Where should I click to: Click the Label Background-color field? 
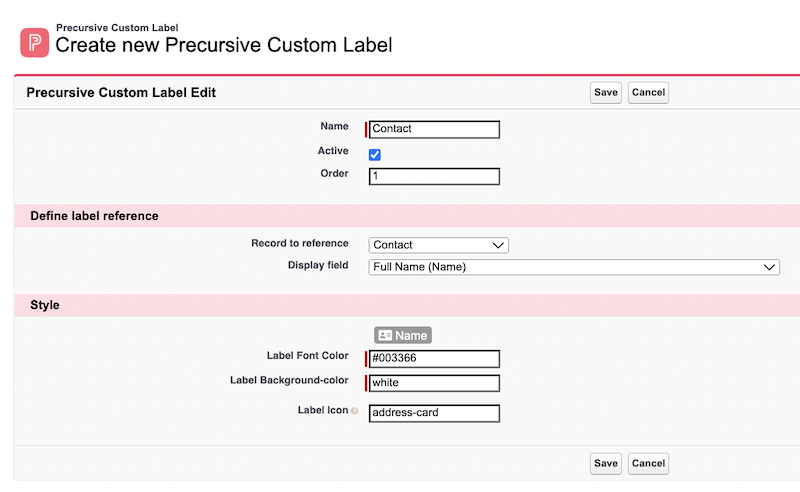(x=434, y=383)
